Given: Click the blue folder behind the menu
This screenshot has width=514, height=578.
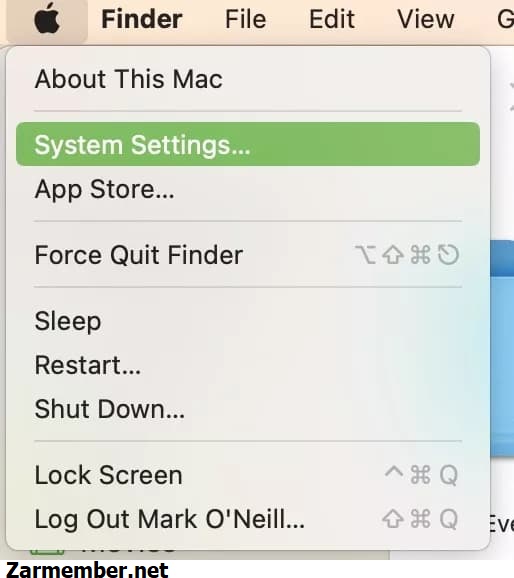Looking at the screenshot, I should (x=502, y=348).
